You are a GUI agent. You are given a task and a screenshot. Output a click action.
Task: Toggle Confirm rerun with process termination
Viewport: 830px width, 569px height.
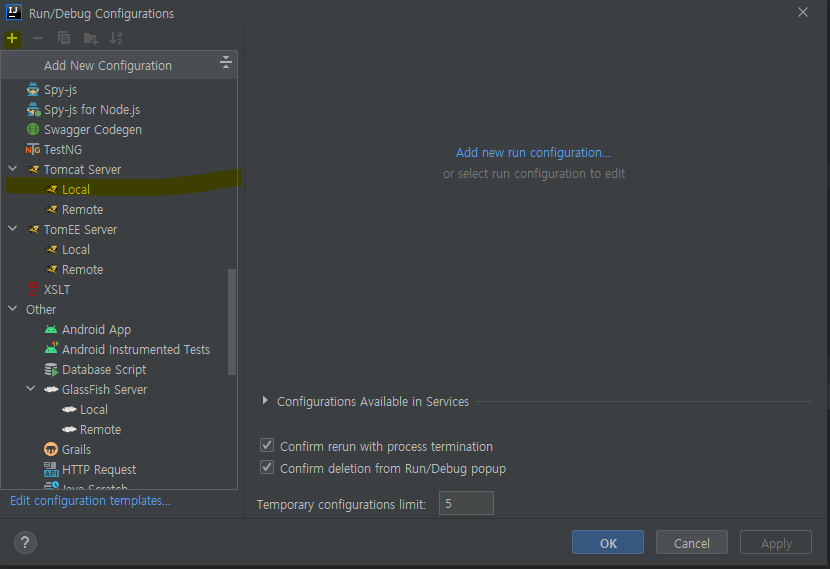(x=267, y=445)
